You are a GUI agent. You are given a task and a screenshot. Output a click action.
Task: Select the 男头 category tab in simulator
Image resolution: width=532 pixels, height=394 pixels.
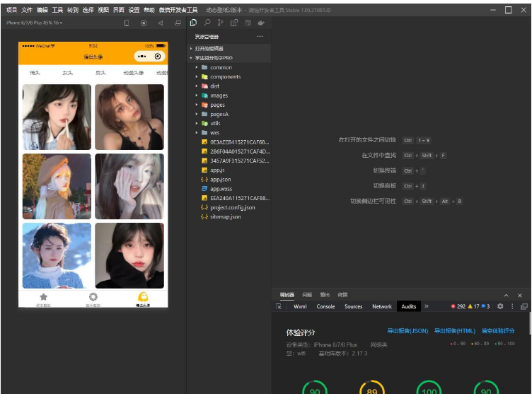100,73
